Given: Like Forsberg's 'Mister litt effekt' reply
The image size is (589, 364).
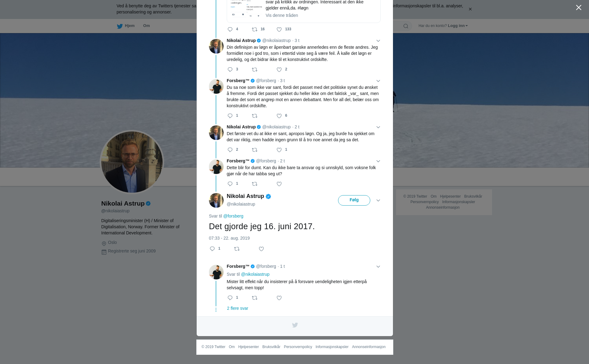Looking at the screenshot, I should coord(279,298).
